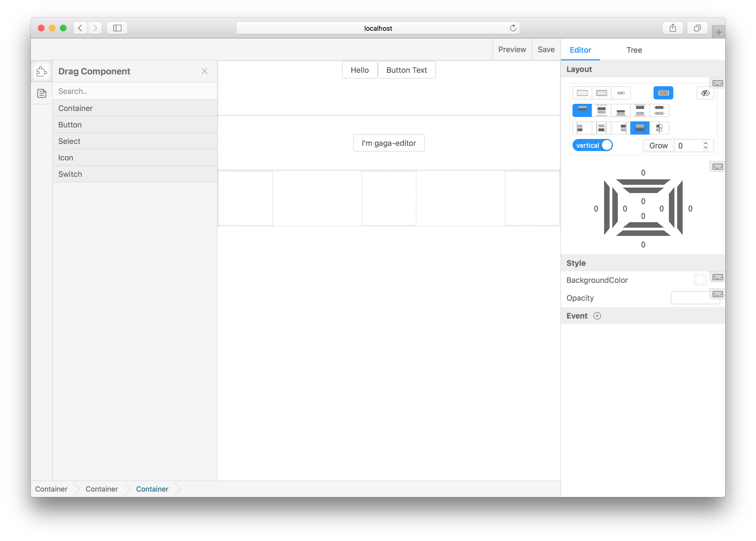Select last Container in bottom breadcrumb
Screen dimensions: 756x541
pyautogui.click(x=152, y=489)
